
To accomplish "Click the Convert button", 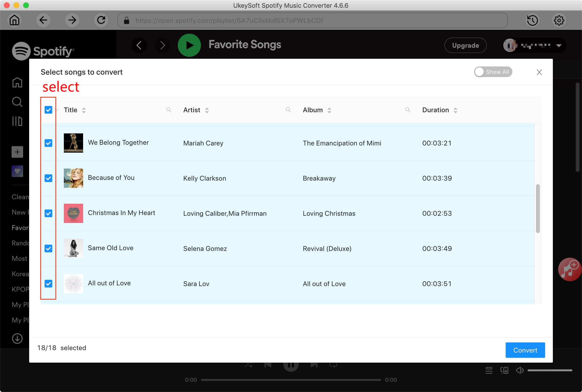I will point(525,350).
